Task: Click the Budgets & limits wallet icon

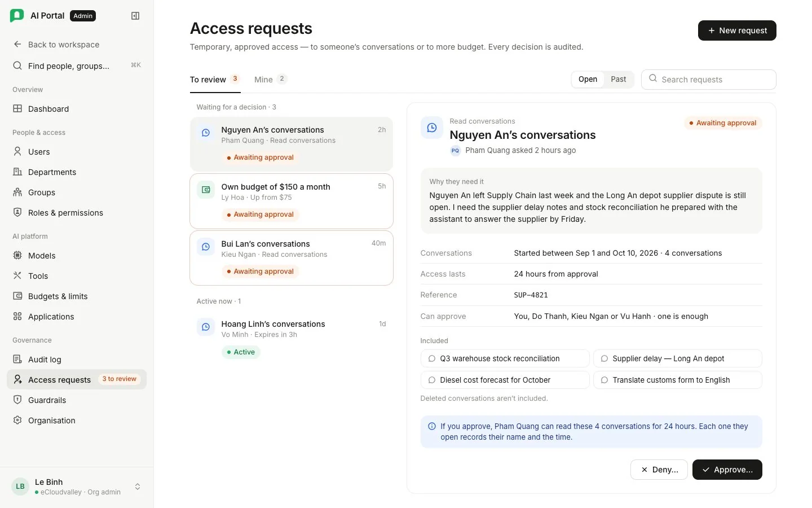Action: (17, 296)
